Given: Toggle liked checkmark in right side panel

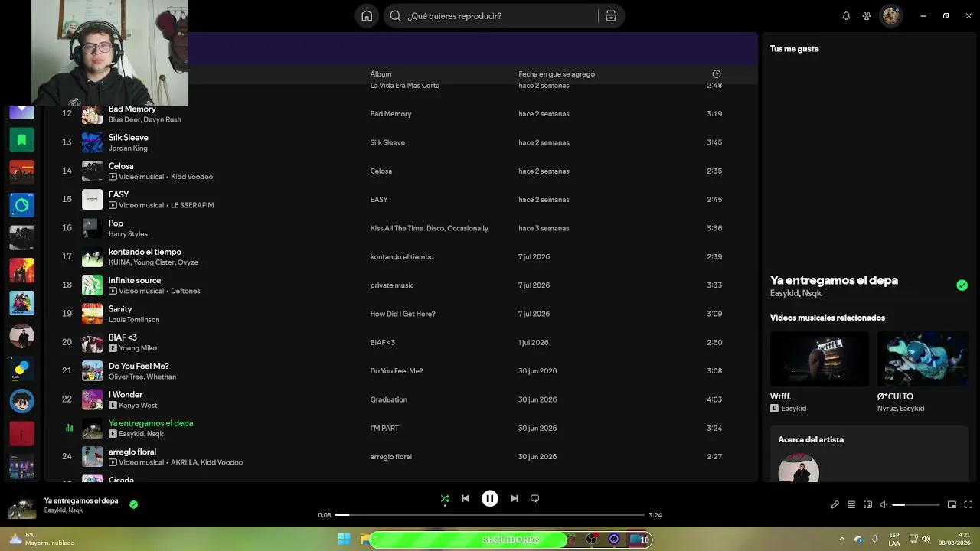Looking at the screenshot, I should pos(962,285).
